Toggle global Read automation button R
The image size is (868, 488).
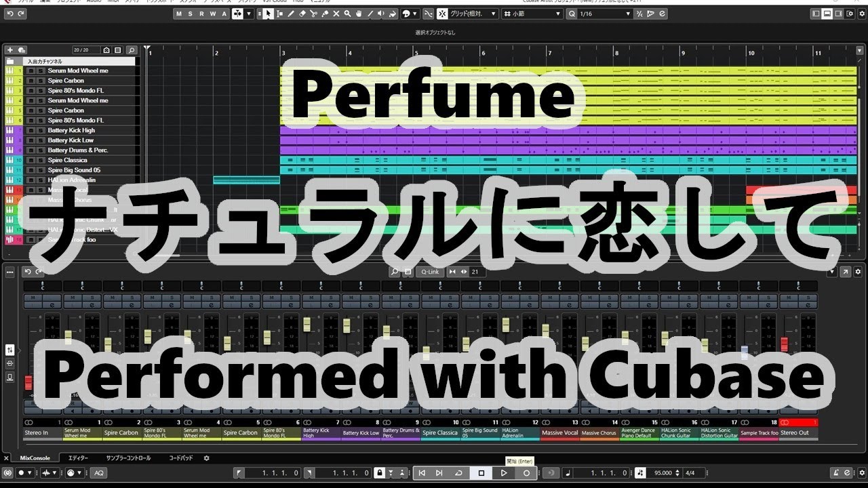202,14
